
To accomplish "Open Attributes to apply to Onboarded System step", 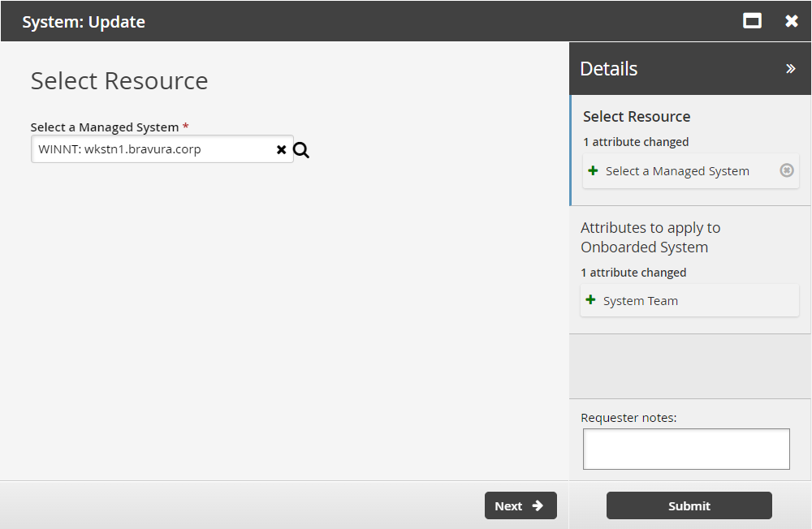I will pos(650,238).
